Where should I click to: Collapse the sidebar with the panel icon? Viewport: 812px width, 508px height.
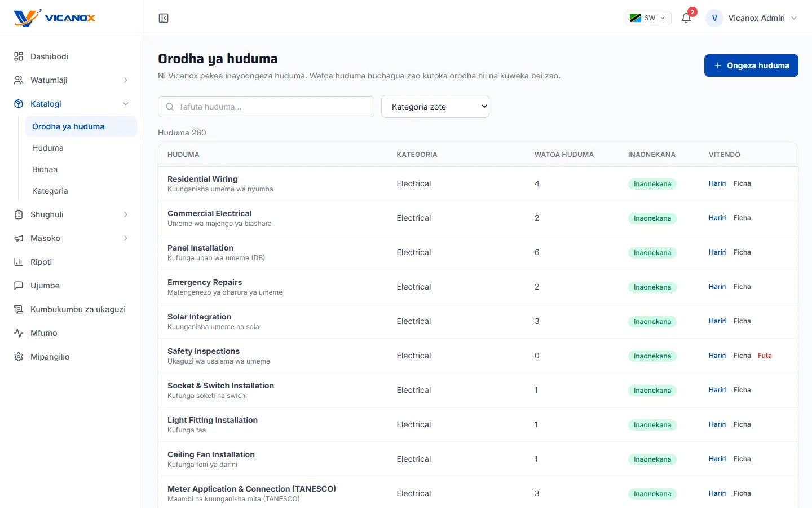click(164, 18)
